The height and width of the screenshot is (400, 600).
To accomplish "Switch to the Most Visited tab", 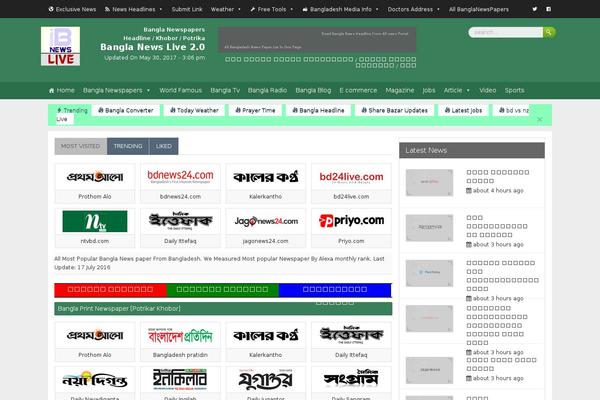I will pyautogui.click(x=80, y=146).
